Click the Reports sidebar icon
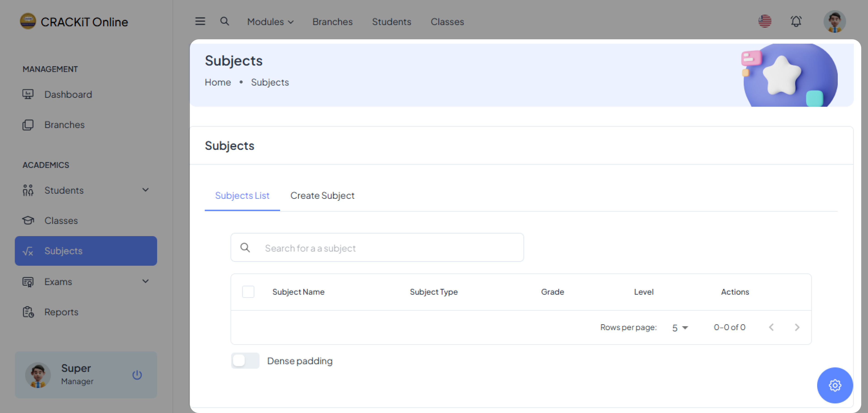 [28, 312]
